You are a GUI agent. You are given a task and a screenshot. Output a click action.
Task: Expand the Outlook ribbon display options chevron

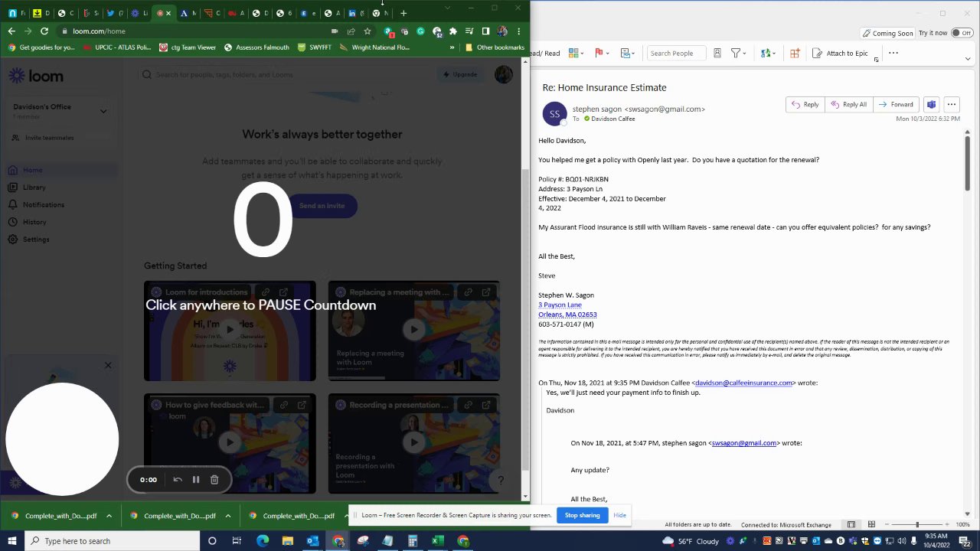click(x=968, y=59)
